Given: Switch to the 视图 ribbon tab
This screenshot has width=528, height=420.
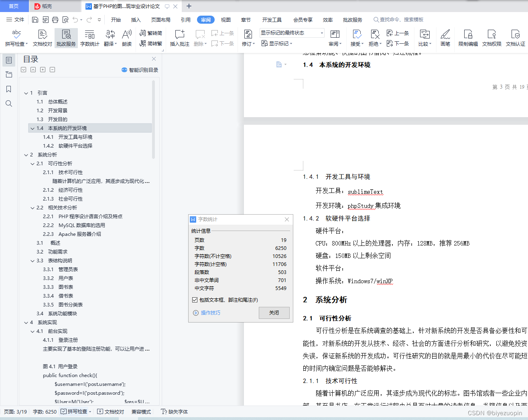Looking at the screenshot, I should [x=226, y=20].
